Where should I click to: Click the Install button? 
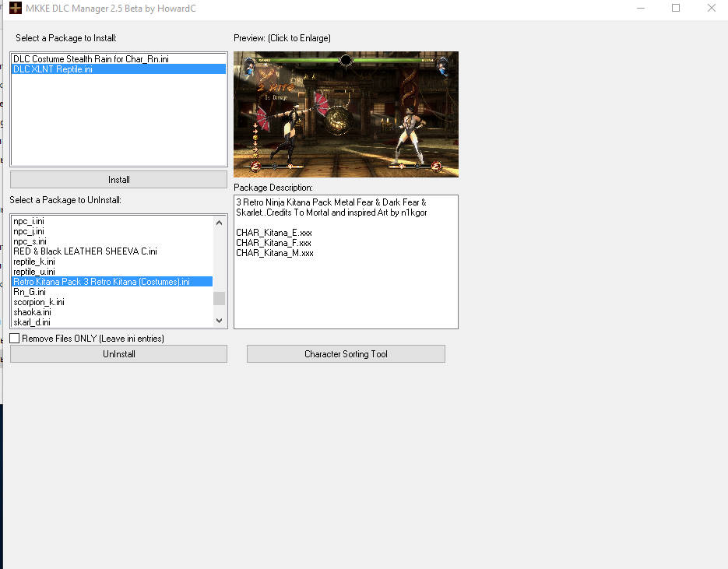point(118,179)
